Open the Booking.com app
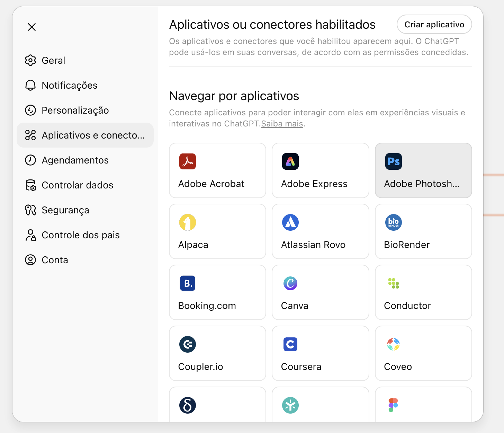Image resolution: width=504 pixels, height=433 pixels. (217, 292)
